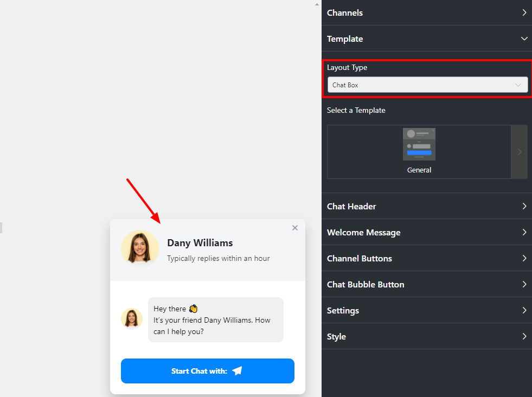This screenshot has height=397, width=532.
Task: Click the Typically replies within an hour text
Action: [218, 258]
